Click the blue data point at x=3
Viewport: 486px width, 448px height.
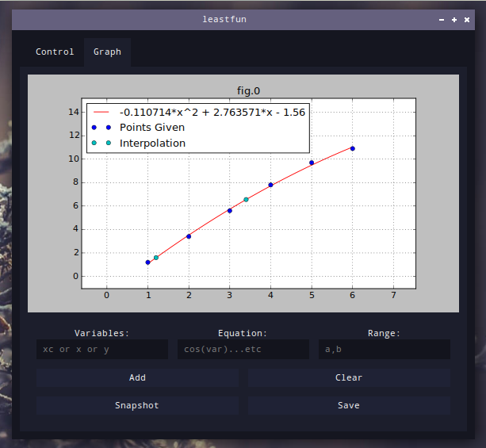click(x=230, y=211)
